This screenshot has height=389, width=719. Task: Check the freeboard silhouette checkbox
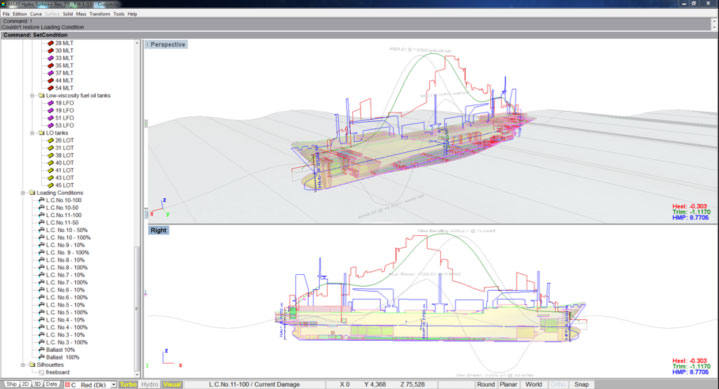pyautogui.click(x=41, y=372)
